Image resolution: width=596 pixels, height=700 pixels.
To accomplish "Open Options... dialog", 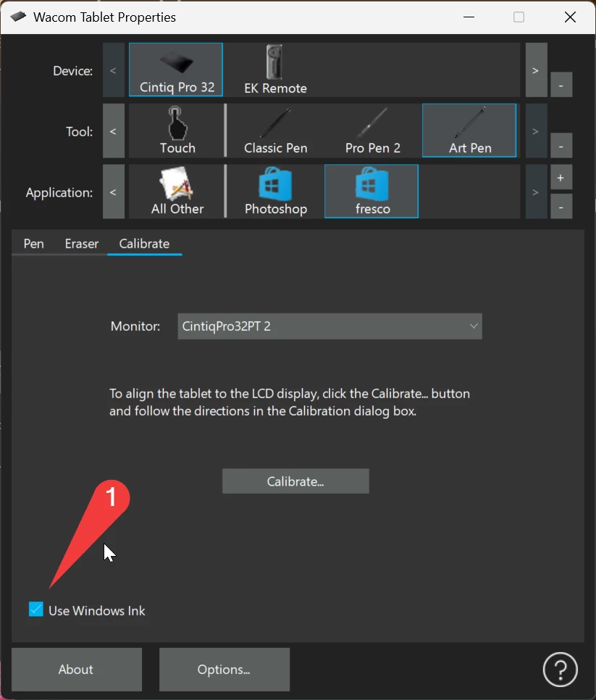I will click(224, 670).
